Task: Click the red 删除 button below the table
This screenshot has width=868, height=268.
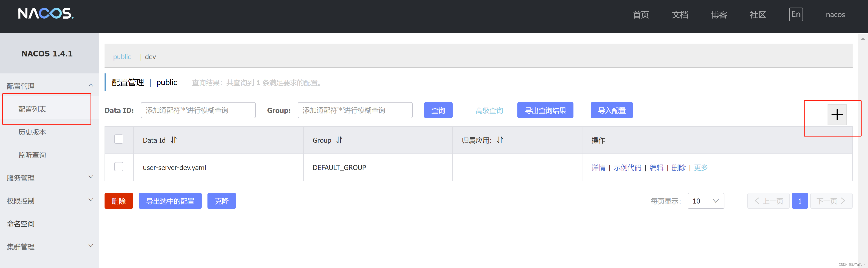Action: pos(119,201)
